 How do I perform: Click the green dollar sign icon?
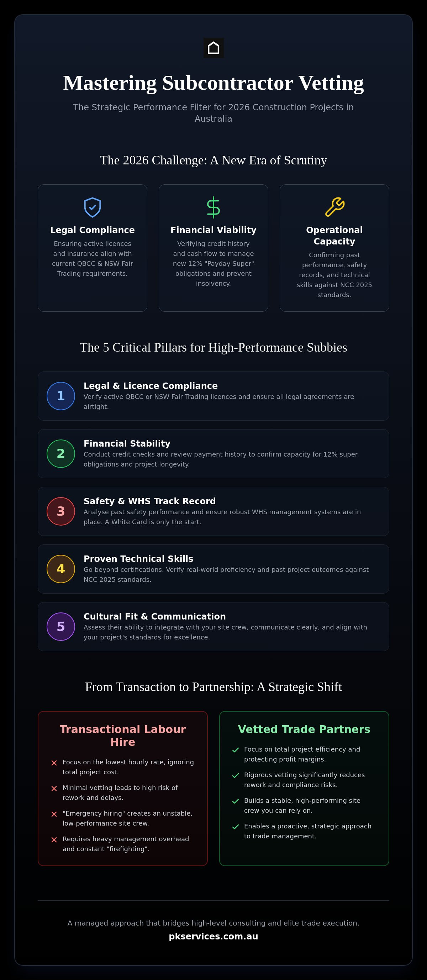213,207
